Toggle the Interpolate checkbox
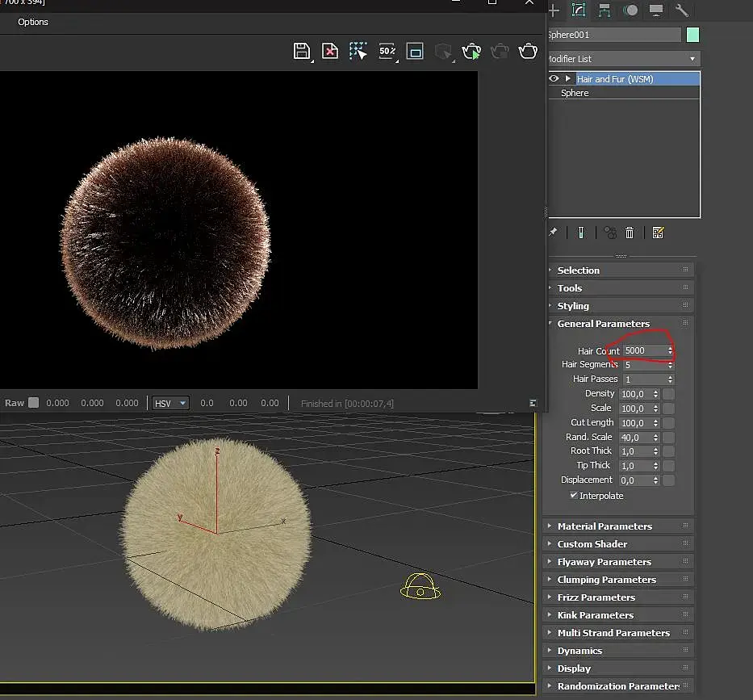This screenshot has height=700, width=753. 574,495
